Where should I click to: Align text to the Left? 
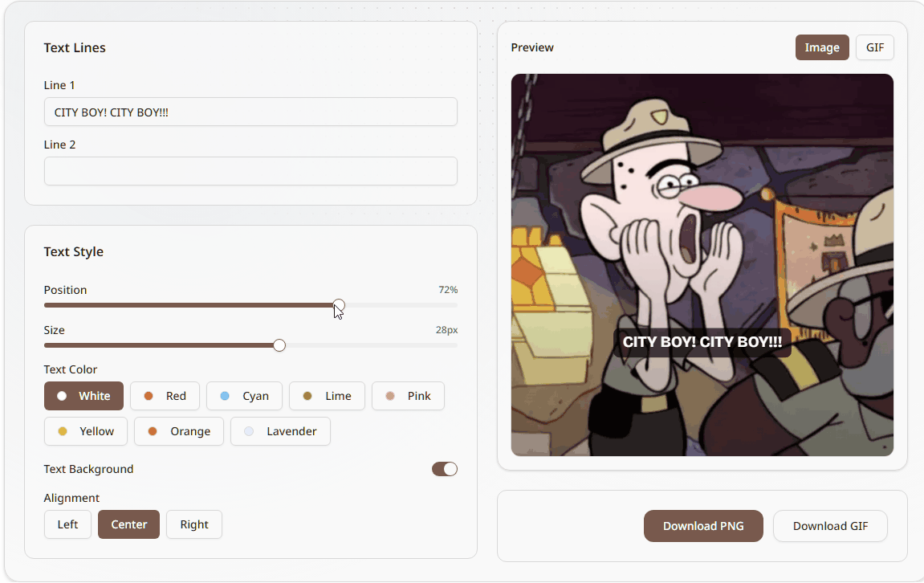(x=67, y=524)
